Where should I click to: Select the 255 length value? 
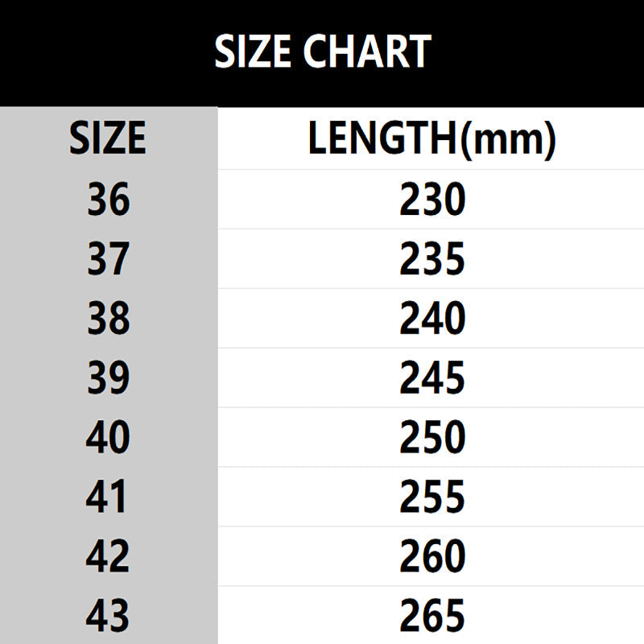pyautogui.click(x=432, y=496)
